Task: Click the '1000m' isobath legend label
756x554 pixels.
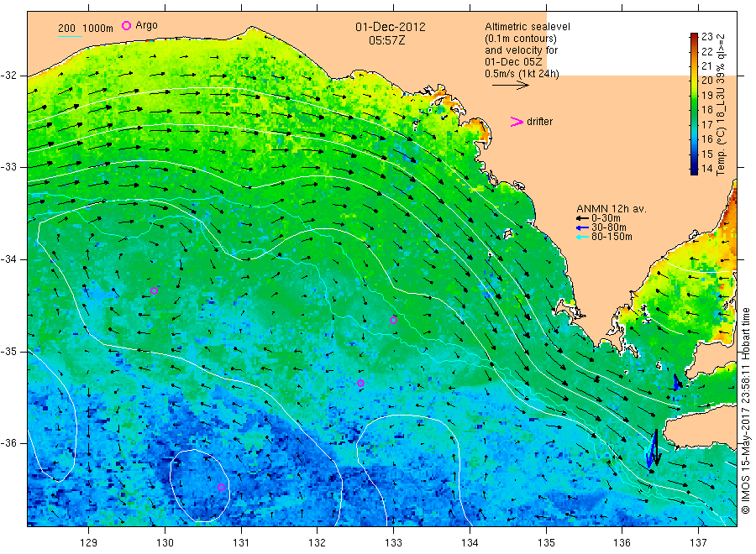Action: tap(98, 28)
